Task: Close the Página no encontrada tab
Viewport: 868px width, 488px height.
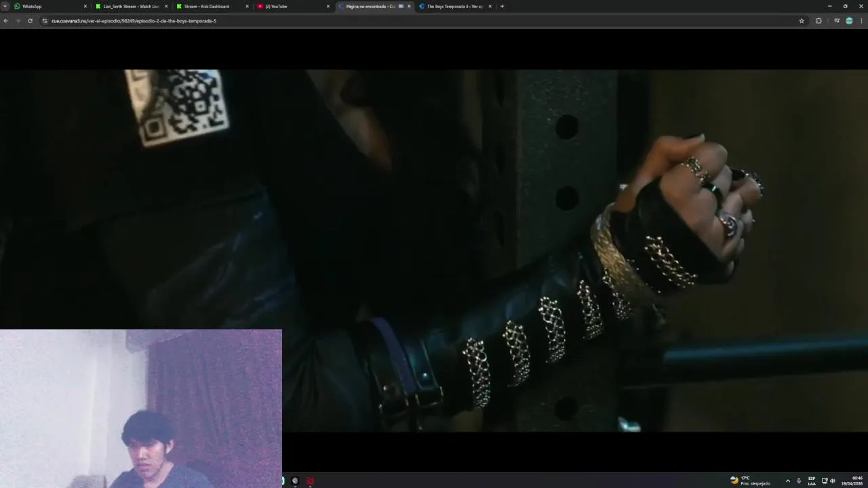Action: 409,6
